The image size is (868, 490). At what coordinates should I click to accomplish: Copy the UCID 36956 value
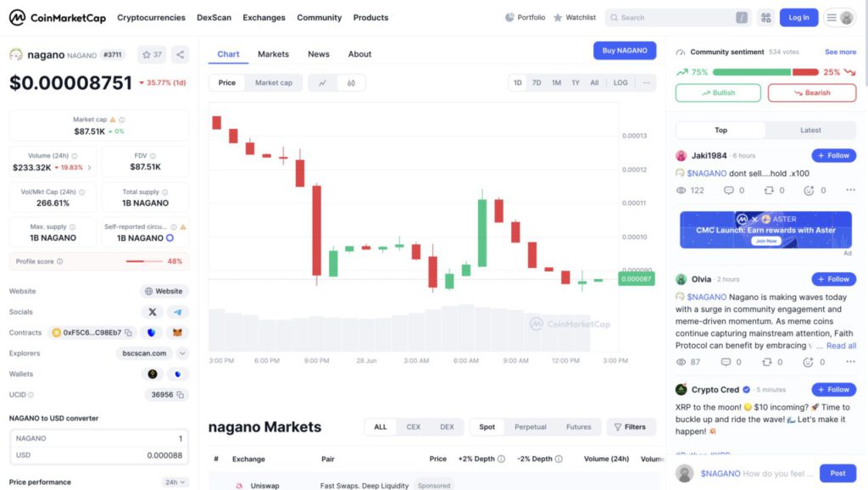click(180, 395)
